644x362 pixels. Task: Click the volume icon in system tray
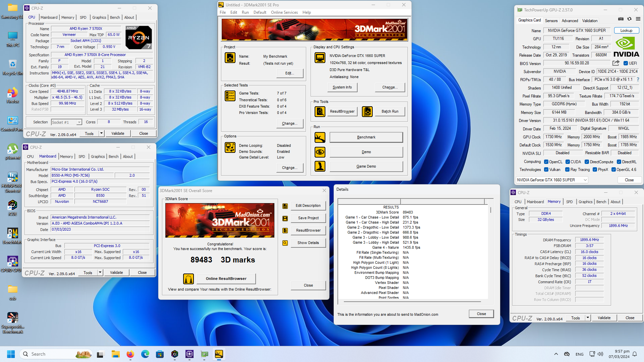[x=600, y=354]
